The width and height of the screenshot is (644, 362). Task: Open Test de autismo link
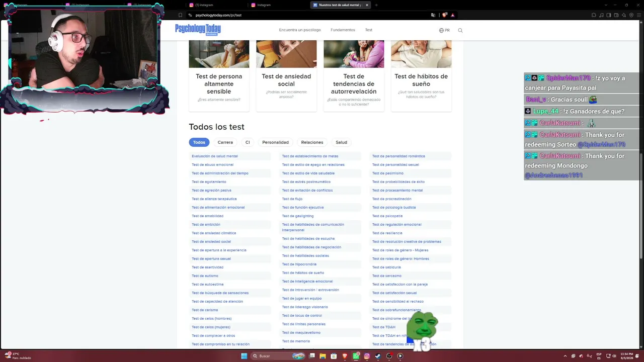[205, 276]
